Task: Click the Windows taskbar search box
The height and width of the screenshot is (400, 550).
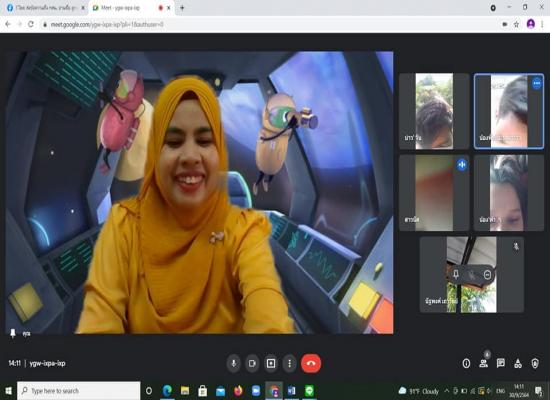Action: pyautogui.click(x=79, y=391)
